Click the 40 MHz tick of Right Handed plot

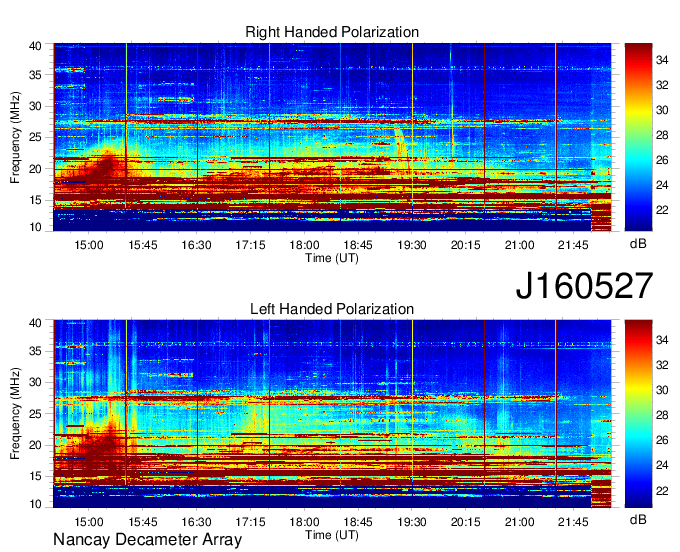tap(35, 46)
